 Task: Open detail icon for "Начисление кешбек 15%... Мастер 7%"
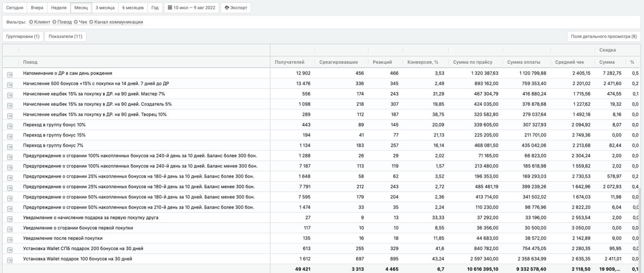(x=10, y=95)
